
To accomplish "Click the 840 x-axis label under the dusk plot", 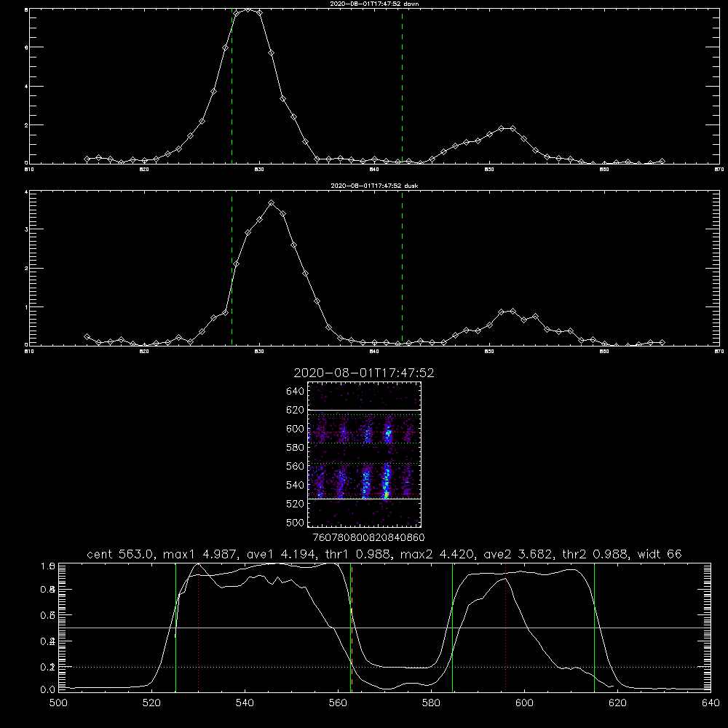I will [x=374, y=351].
